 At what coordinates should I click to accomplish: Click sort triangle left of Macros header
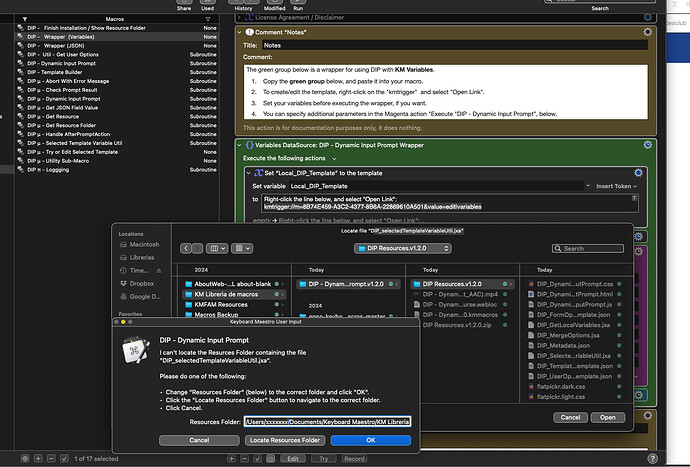coord(25,19)
